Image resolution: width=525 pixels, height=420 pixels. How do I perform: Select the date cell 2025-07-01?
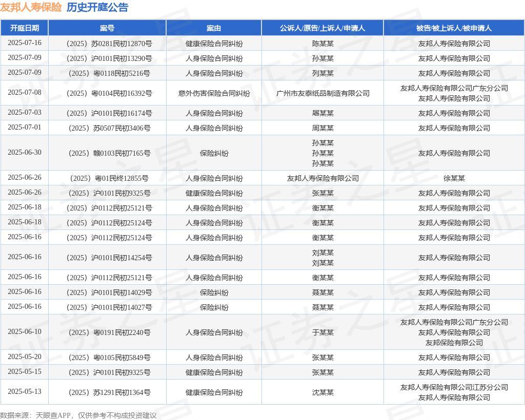pos(25,128)
